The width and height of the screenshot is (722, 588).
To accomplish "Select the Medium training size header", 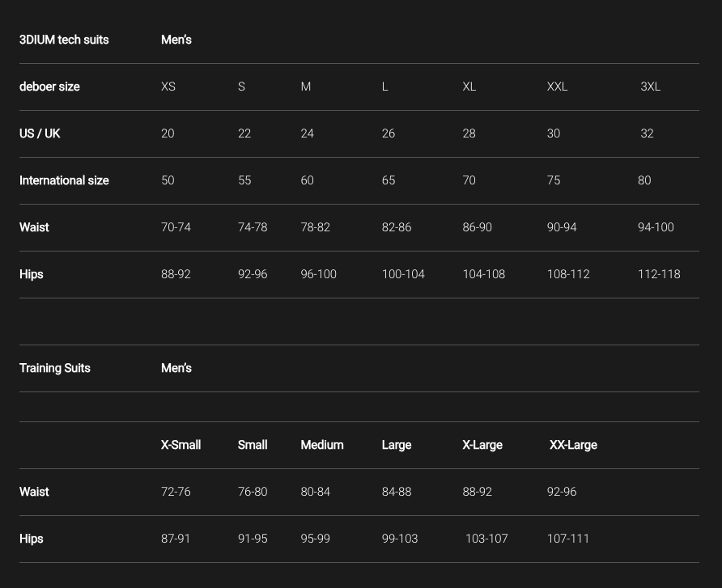I will [x=322, y=445].
